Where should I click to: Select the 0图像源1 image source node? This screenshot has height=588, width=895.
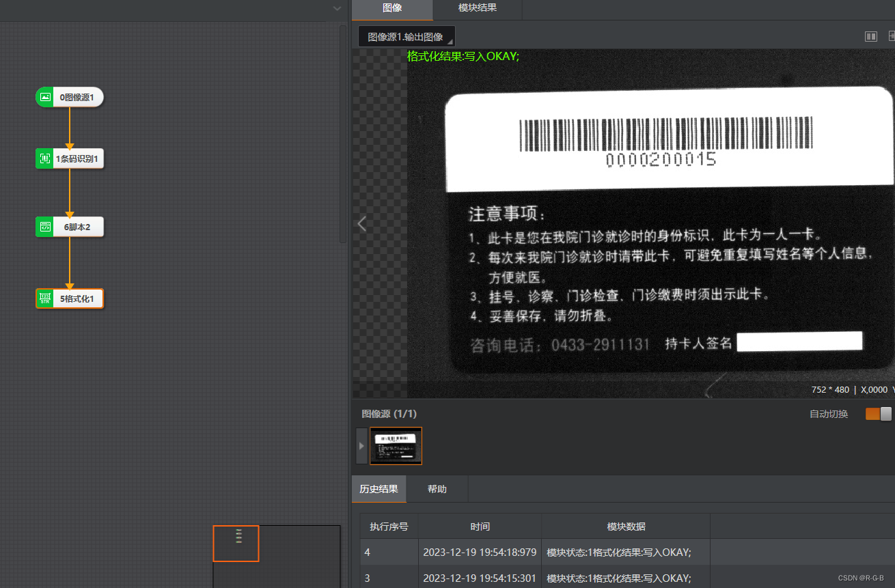point(69,97)
